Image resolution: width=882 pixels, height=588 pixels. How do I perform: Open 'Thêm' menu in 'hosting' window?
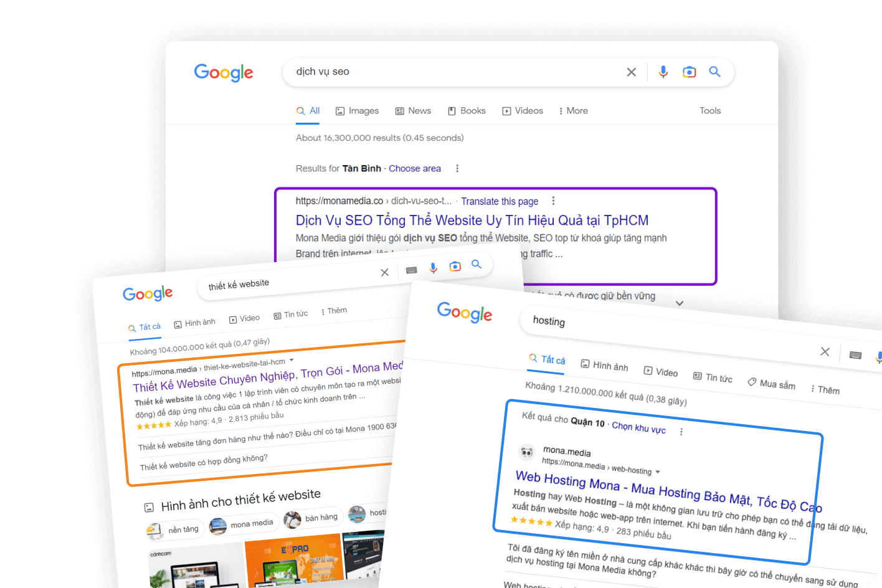[x=825, y=389]
